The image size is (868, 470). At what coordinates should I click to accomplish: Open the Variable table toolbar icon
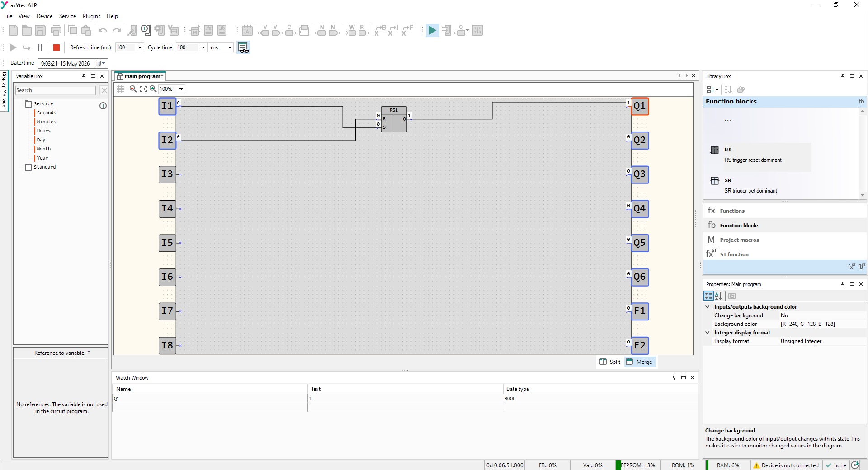pyautogui.click(x=173, y=30)
